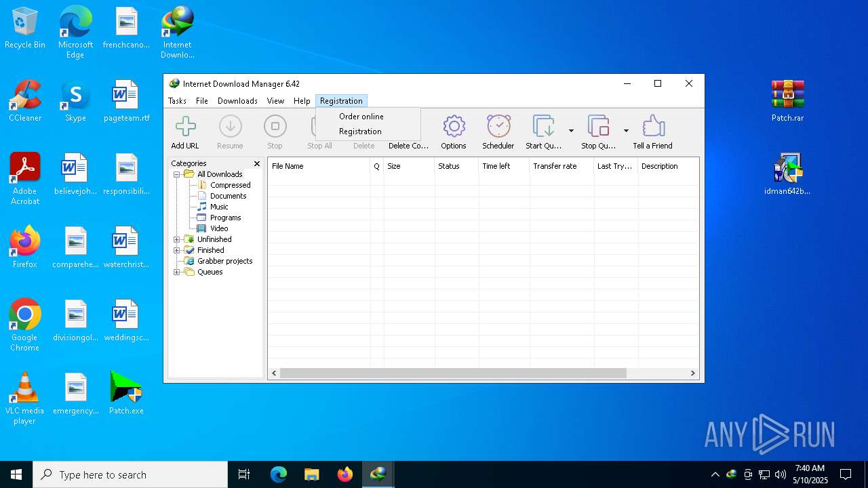Show hidden system tray icons
Image resolution: width=868 pixels, height=488 pixels.
click(x=715, y=474)
